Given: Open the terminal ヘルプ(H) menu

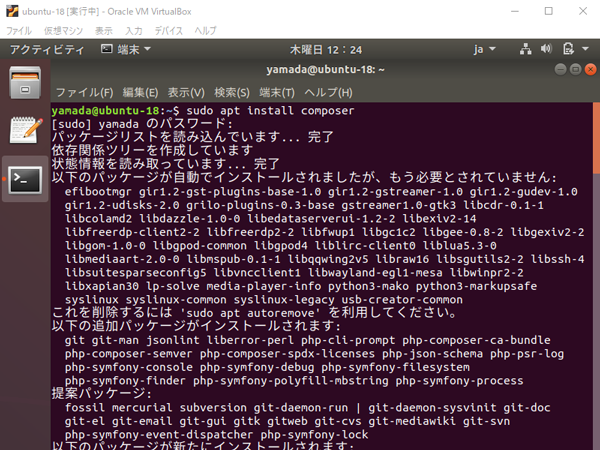Looking at the screenshot, I should [x=328, y=93].
